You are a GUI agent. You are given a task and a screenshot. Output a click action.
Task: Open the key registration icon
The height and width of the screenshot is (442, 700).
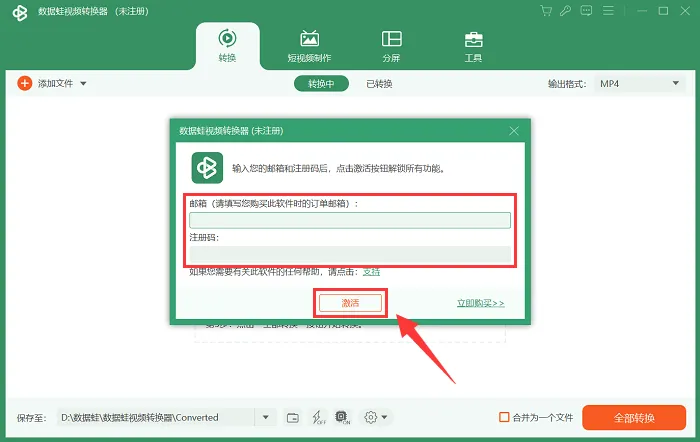tap(566, 11)
